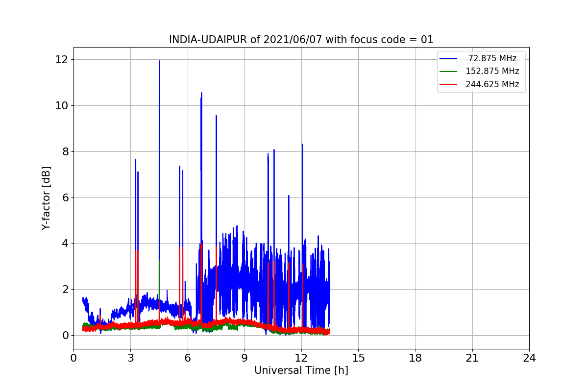Screen dimensions: 588x392
Task: Click the y-axis tick label 2
Action: (65, 289)
